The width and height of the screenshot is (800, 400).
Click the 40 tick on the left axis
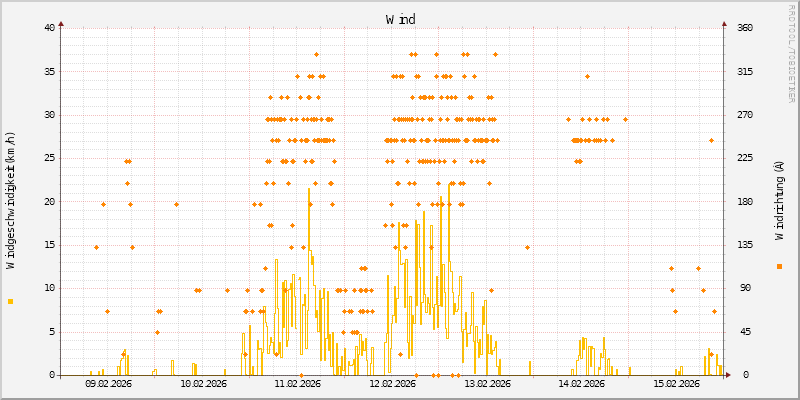point(49,28)
